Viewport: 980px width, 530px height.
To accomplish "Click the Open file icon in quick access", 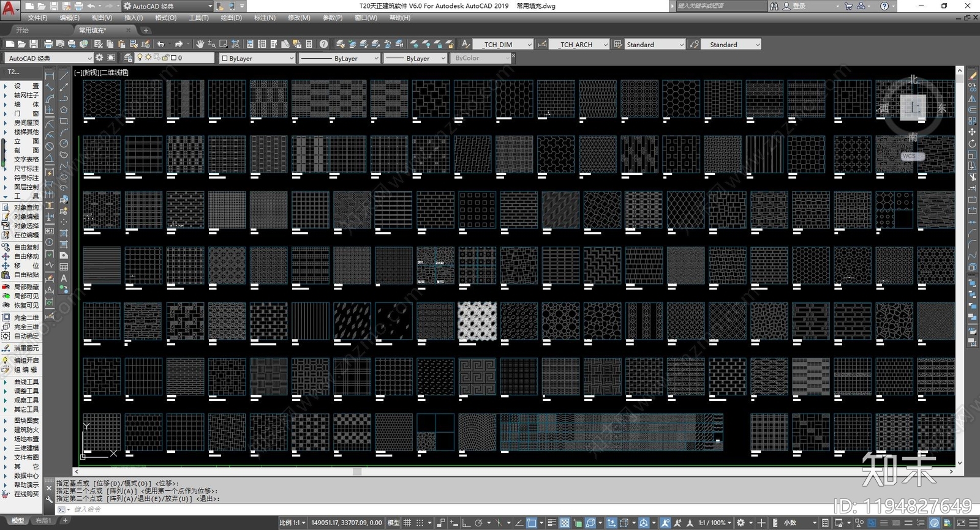I will tap(42, 6).
